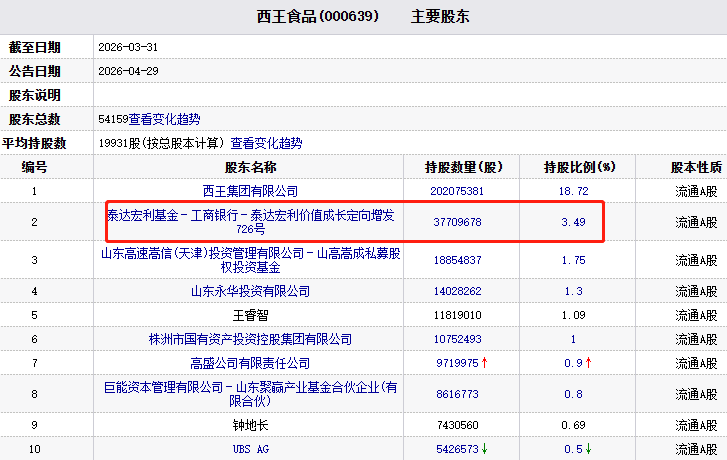Open shareholder 西王集团有限公司
The height and width of the screenshot is (460, 727).
tap(250, 190)
